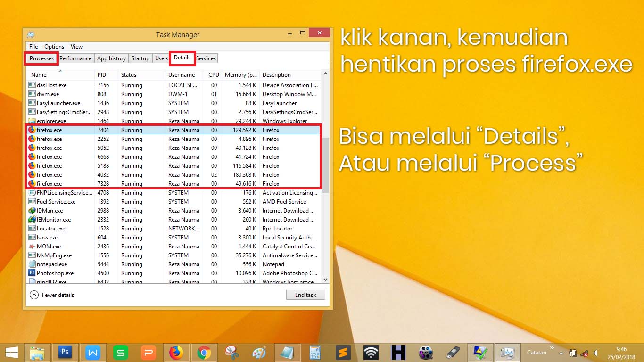
Task: Open Photoshop from the taskbar
Action: [65, 352]
